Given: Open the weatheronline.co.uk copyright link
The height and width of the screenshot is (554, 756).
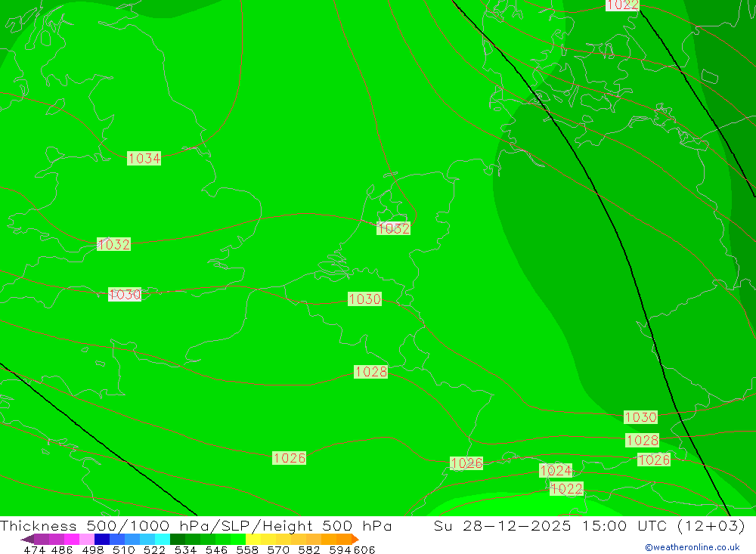Looking at the screenshot, I should point(692,547).
